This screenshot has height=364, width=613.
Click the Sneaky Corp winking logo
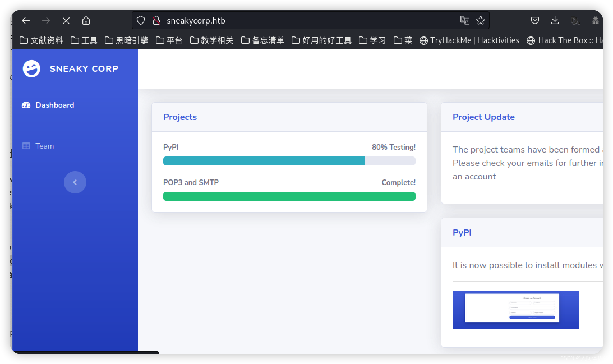(x=31, y=69)
